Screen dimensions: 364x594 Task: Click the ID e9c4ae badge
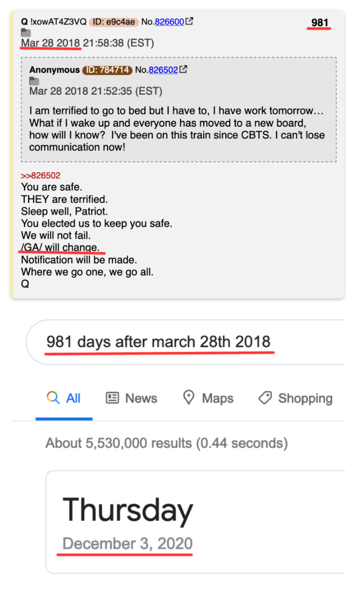tap(114, 21)
